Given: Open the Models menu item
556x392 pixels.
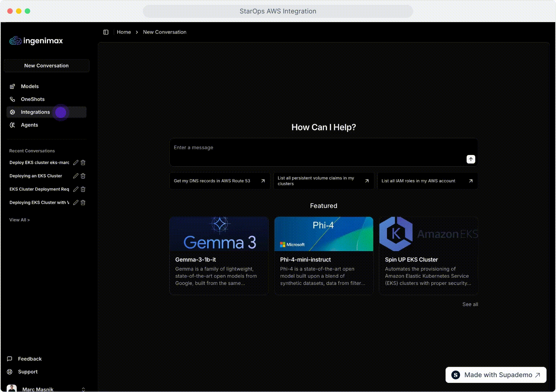Looking at the screenshot, I should [x=29, y=86].
